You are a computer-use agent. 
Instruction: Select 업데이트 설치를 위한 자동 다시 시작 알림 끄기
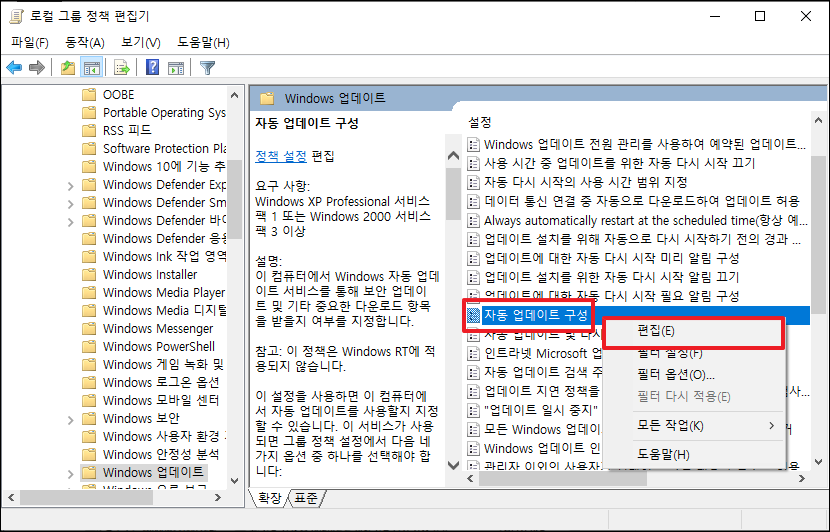click(x=611, y=277)
